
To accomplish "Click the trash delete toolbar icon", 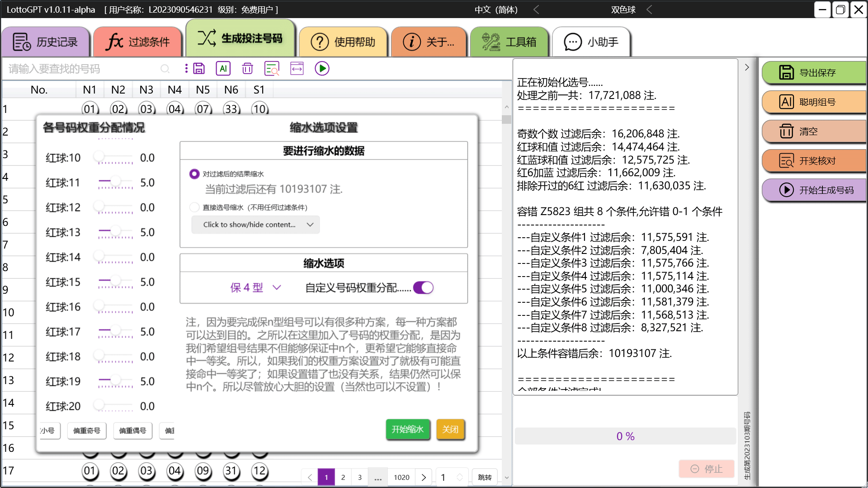I will [247, 69].
